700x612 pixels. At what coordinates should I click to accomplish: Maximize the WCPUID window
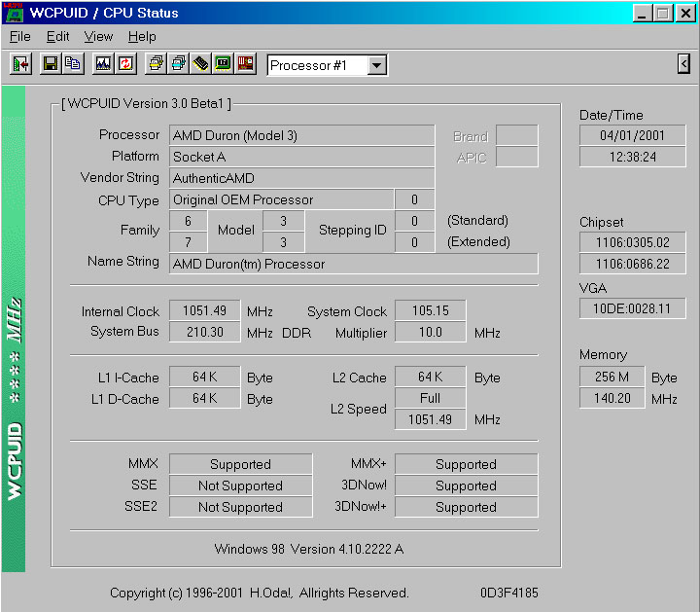pyautogui.click(x=663, y=13)
